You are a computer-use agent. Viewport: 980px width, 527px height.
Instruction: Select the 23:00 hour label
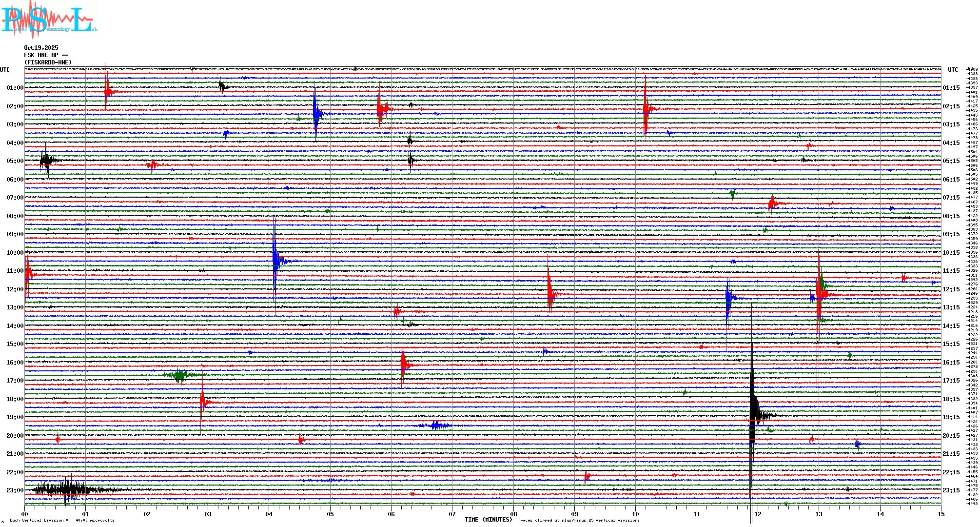(x=15, y=490)
